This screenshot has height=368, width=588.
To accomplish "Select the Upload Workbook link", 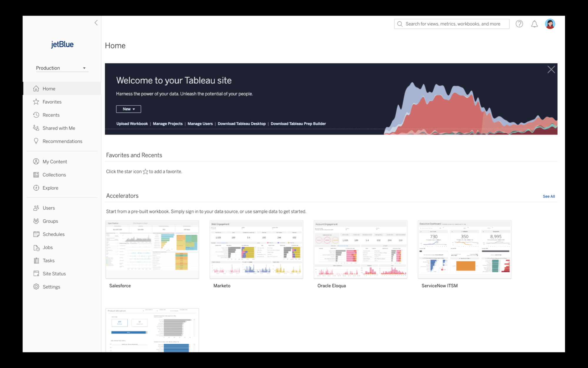I will coord(132,123).
